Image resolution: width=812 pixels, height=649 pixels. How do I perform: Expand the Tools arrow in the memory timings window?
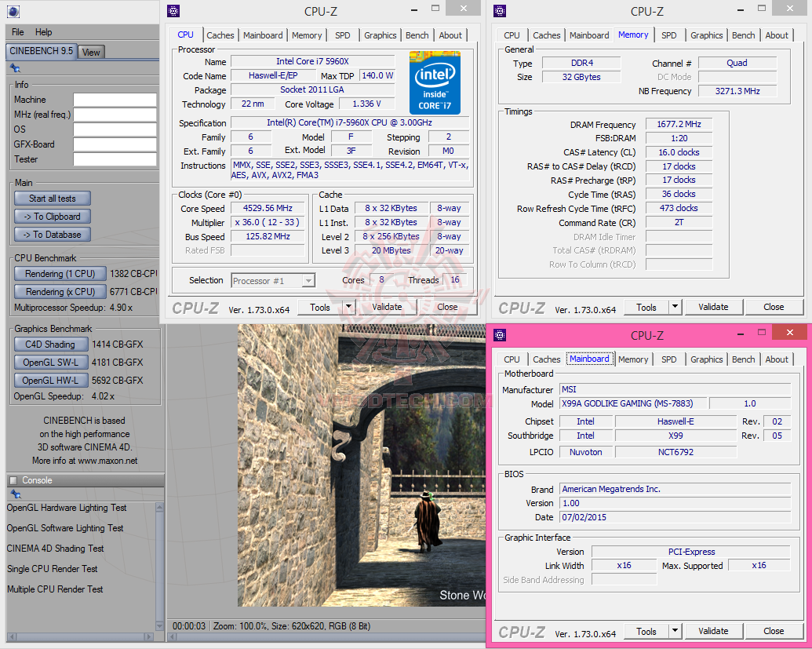click(x=675, y=308)
